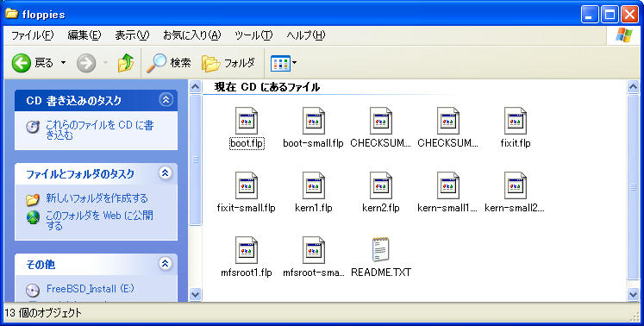Click the README.TXT file name
Viewport: 644px width, 326px height.
click(381, 273)
